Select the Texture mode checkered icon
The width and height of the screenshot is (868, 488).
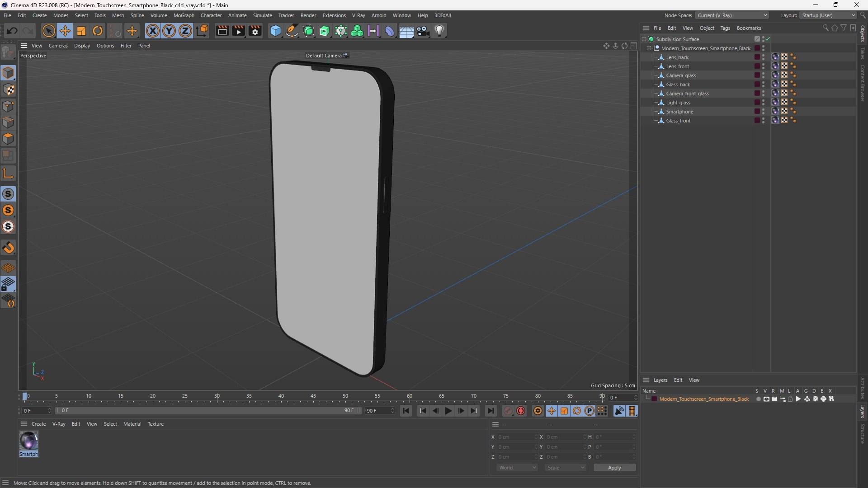tap(8, 89)
